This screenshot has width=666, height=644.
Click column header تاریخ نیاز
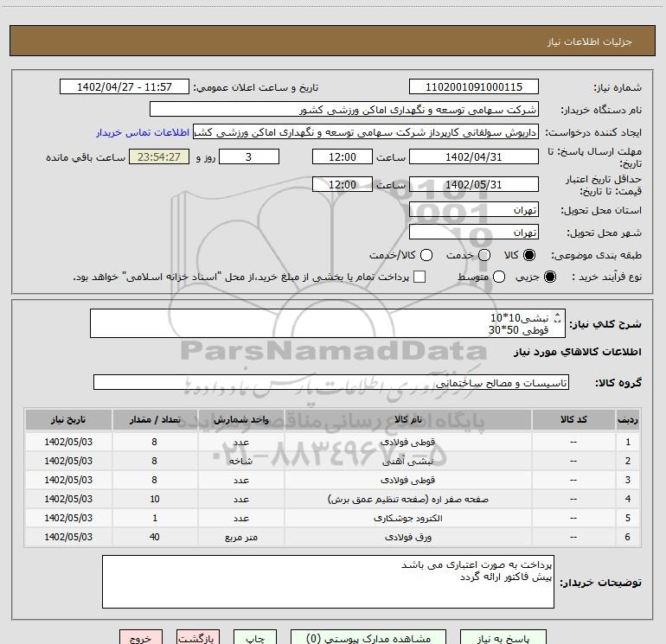pyautogui.click(x=68, y=419)
